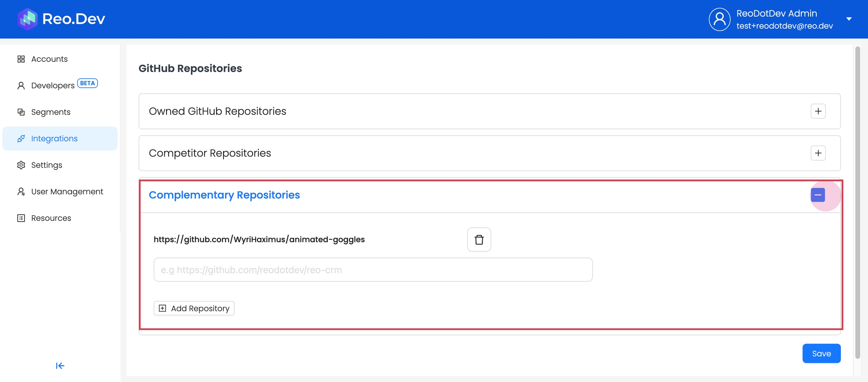Screen dimensions: 868x382
Task: Click the Resources list icon
Action: tap(21, 218)
